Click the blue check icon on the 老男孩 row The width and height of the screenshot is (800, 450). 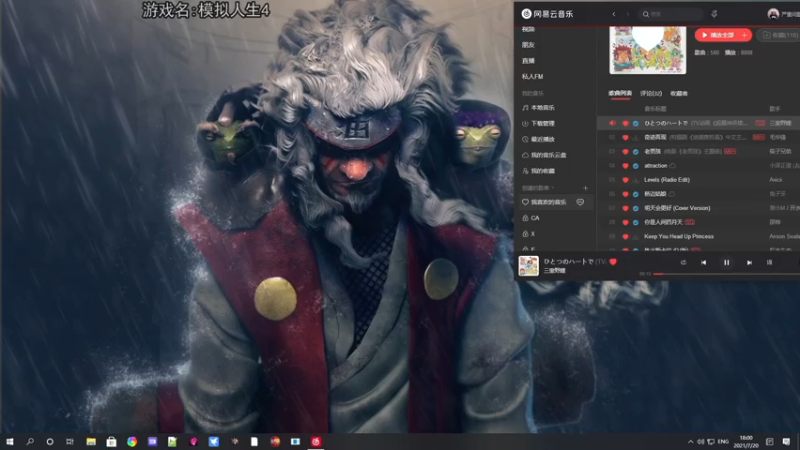click(x=636, y=152)
